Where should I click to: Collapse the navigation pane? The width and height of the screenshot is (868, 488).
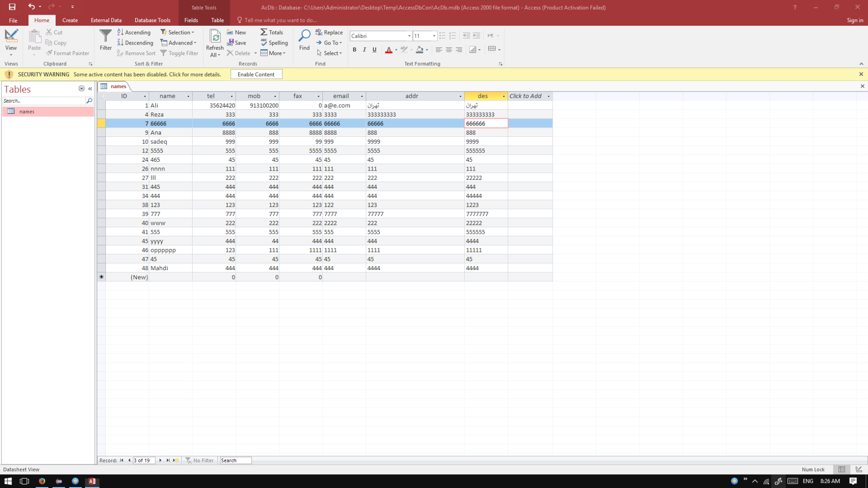click(90, 89)
